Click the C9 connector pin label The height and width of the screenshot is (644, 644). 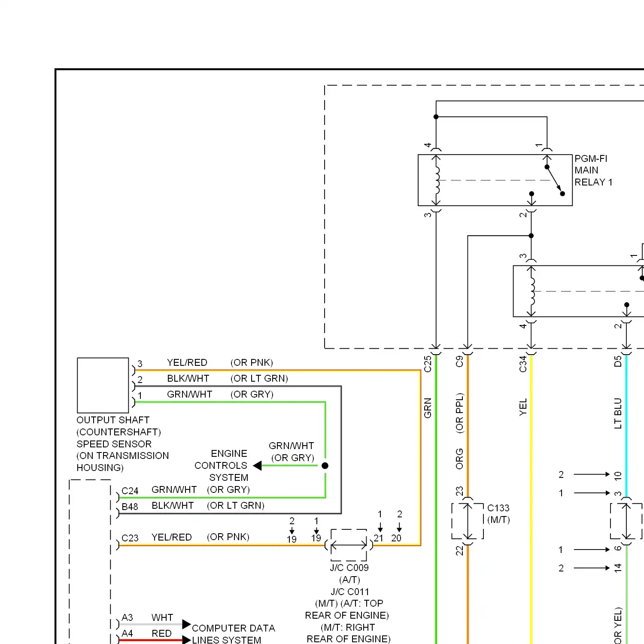(459, 361)
